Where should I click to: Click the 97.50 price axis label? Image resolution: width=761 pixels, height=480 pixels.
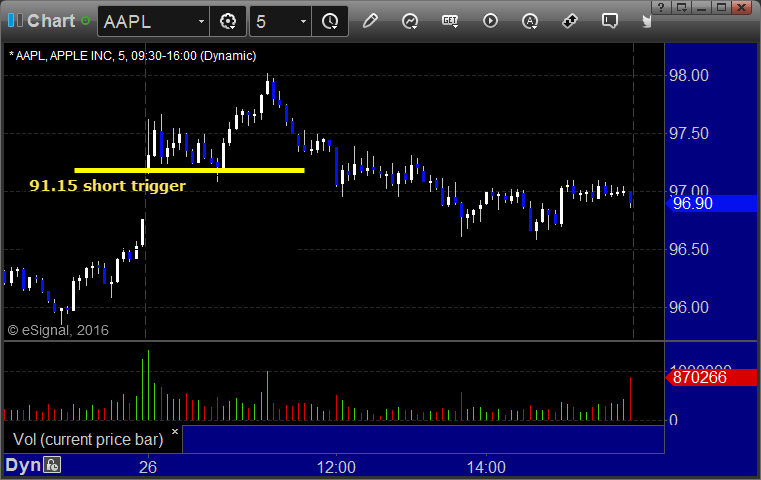pyautogui.click(x=689, y=133)
